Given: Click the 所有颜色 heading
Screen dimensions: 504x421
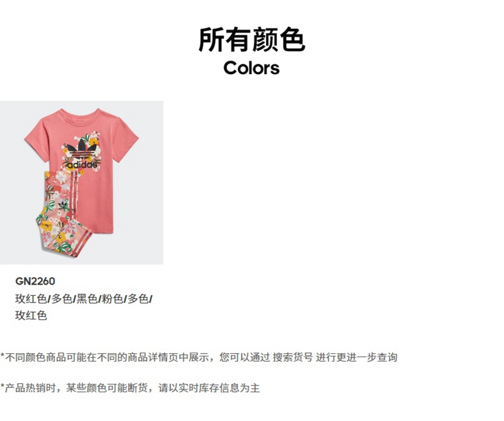Looking at the screenshot, I should 252,39.
